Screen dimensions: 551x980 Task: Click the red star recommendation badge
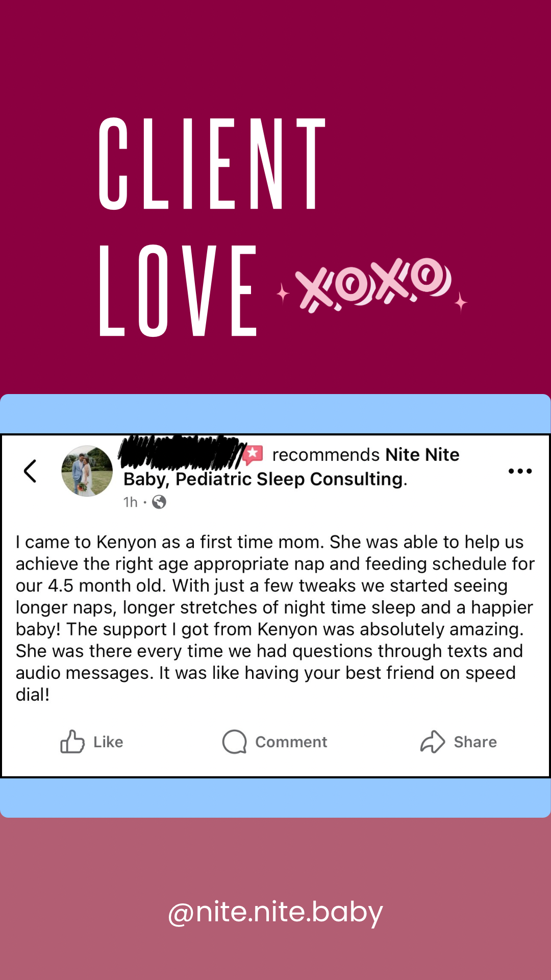(253, 454)
